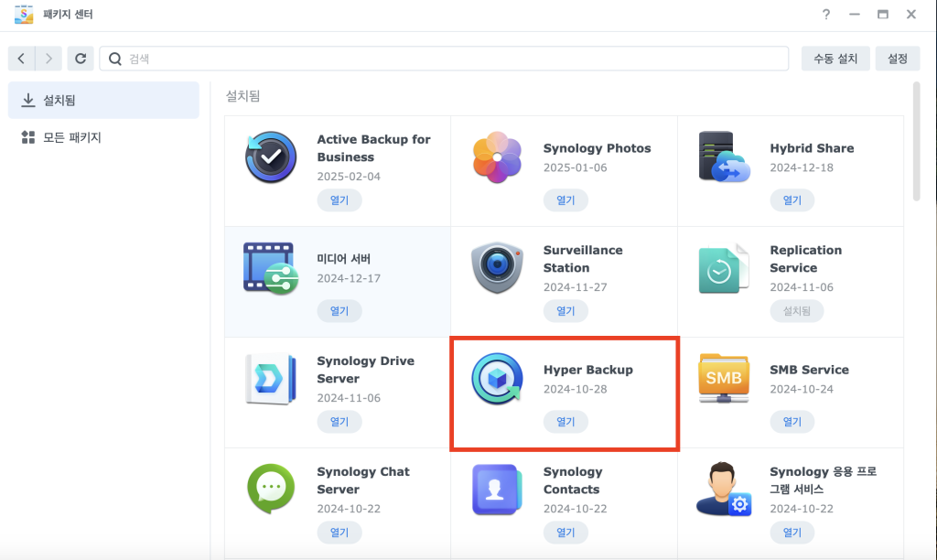Click 설치됨 button under Replication Service
Image resolution: width=937 pixels, height=560 pixels.
(797, 311)
